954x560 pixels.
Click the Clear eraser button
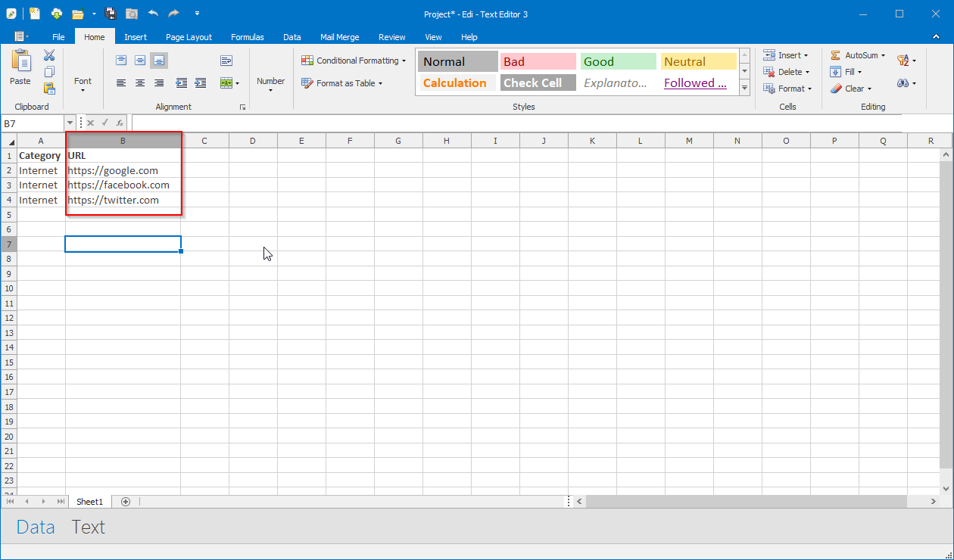pos(851,89)
